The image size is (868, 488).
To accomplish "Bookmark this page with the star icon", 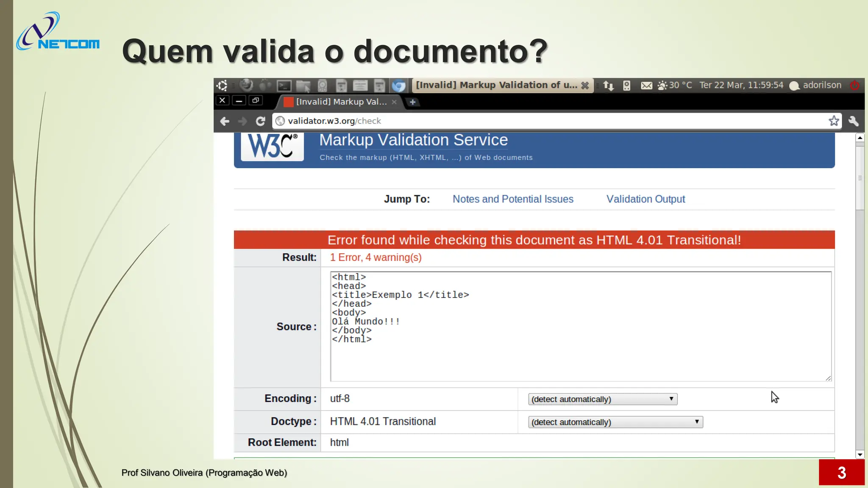I will click(834, 121).
